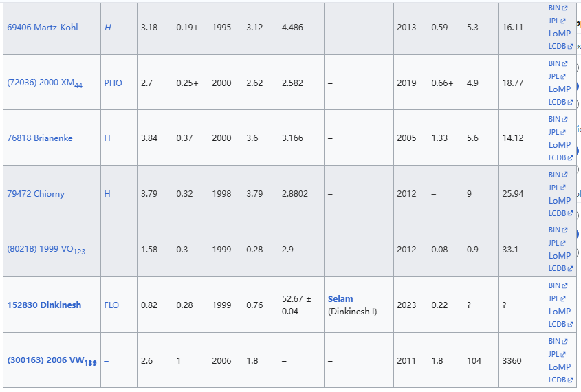Select the 79472 Chiorny link

tap(36, 194)
